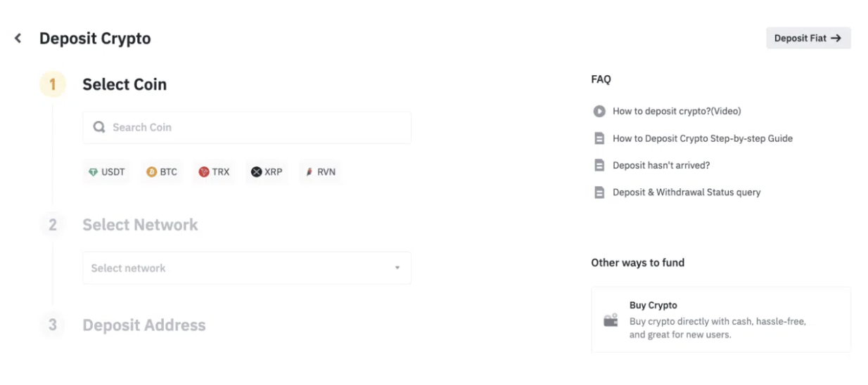Pick the XRP coin icon
The width and height of the screenshot is (868, 385).
point(256,172)
